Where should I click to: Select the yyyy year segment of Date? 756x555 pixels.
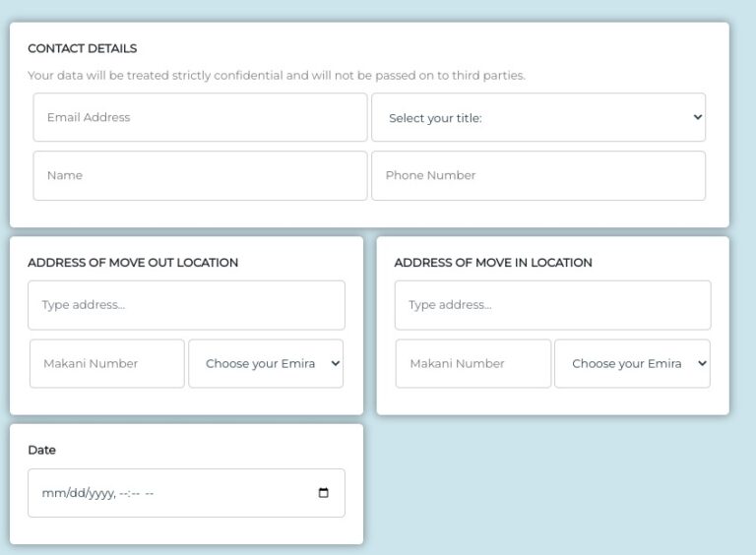pos(100,493)
